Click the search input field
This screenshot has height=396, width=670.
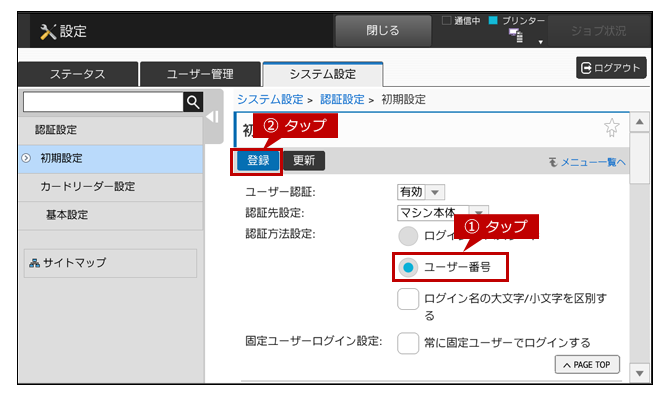[x=103, y=102]
